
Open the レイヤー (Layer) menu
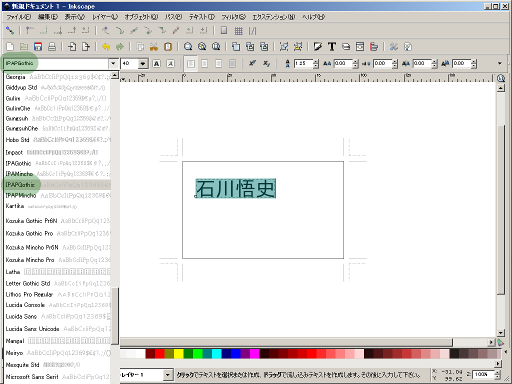[x=105, y=17]
